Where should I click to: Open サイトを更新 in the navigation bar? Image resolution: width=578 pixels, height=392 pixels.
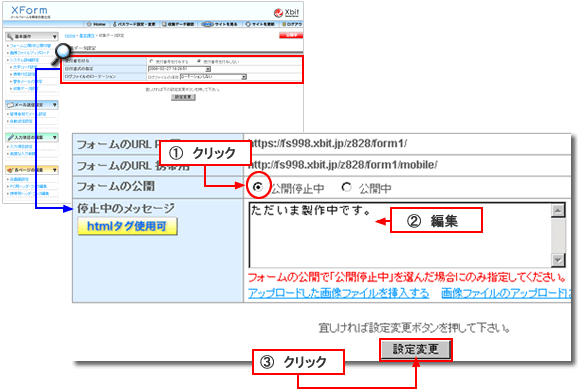[x=260, y=24]
